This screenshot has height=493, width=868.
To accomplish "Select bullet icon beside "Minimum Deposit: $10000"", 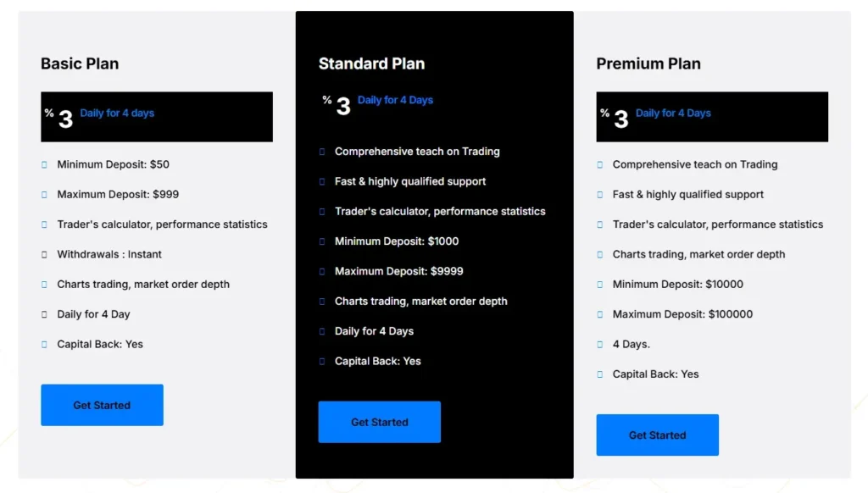I will point(600,285).
